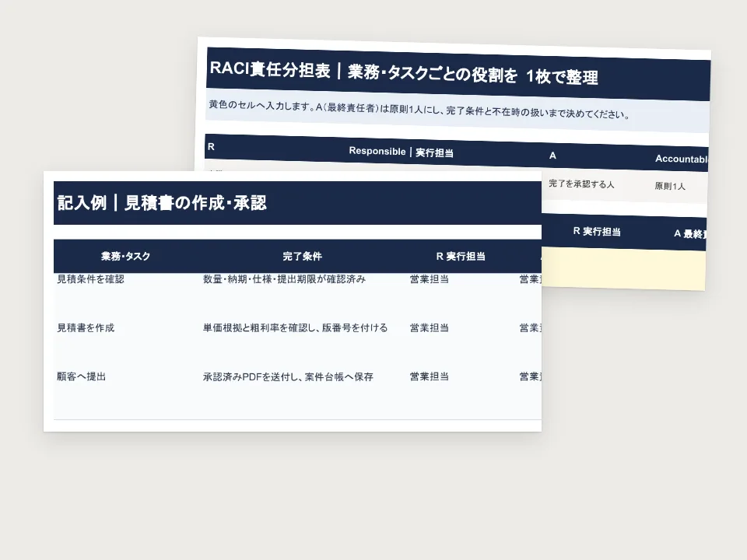Click the 原則1人 cell
Screen dimensions: 747x560
tap(670, 186)
